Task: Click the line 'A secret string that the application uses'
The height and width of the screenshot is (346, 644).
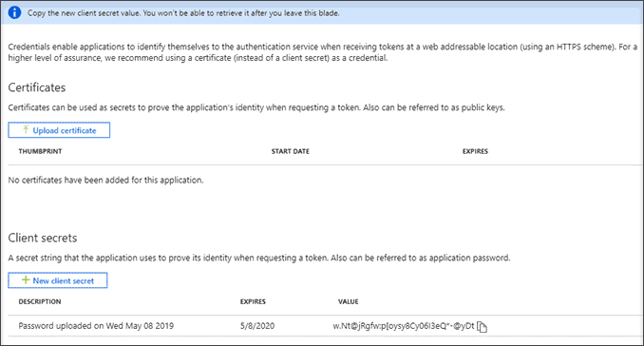Action: [259, 258]
